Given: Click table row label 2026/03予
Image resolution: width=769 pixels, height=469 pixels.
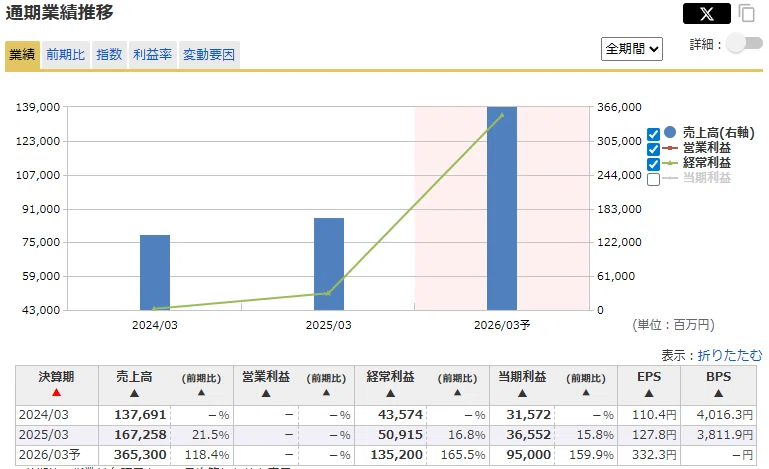Looking at the screenshot, I should 50,455.
